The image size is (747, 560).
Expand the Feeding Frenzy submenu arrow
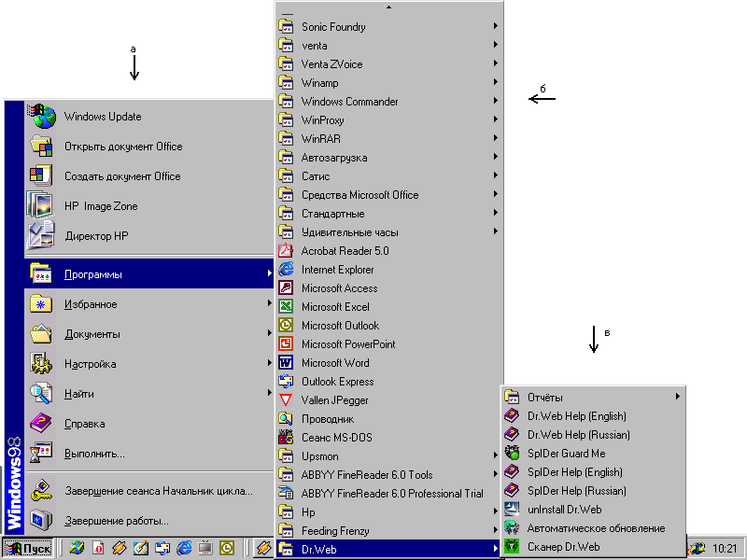[x=496, y=530]
